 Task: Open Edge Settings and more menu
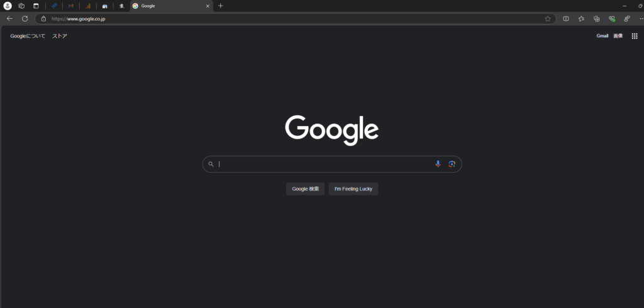pos(640,19)
